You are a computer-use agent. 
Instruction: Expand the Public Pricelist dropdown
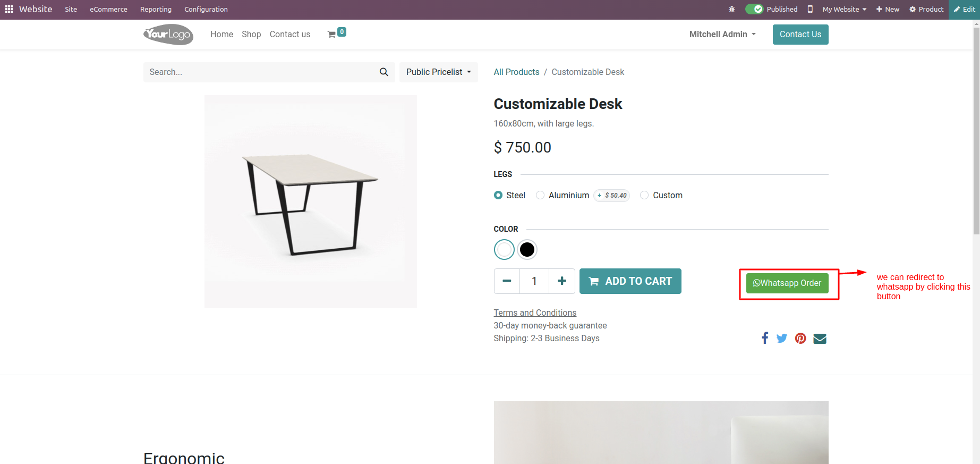438,72
